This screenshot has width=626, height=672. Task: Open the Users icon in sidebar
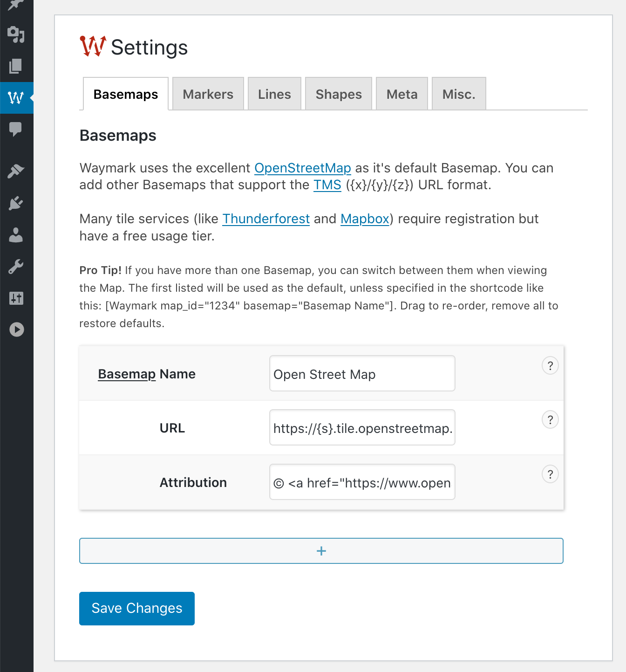coord(16,235)
